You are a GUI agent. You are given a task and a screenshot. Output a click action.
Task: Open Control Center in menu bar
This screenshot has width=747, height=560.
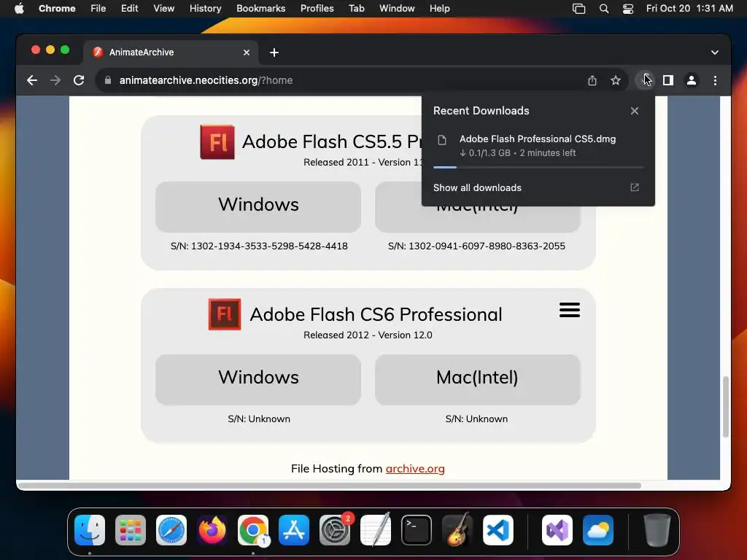click(628, 9)
